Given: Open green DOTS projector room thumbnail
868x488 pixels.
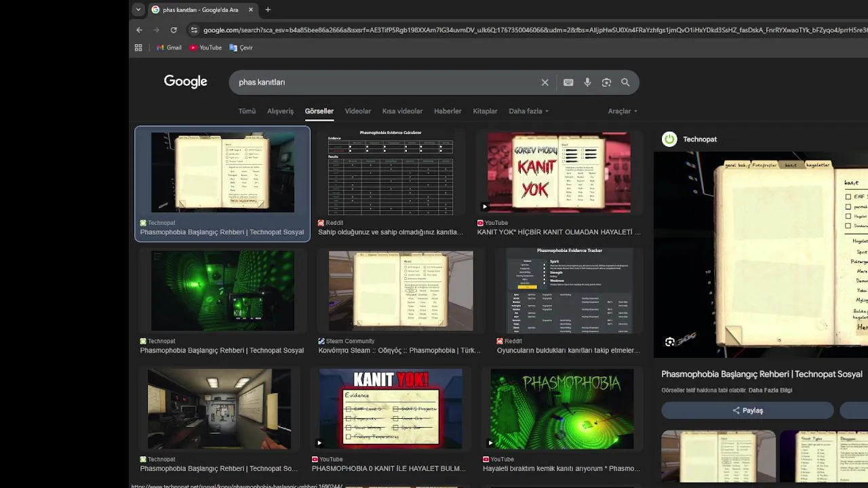Looking at the screenshot, I should (222, 291).
